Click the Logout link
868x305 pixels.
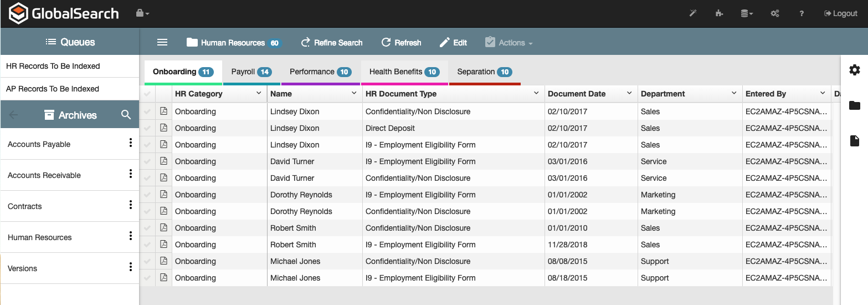(840, 13)
